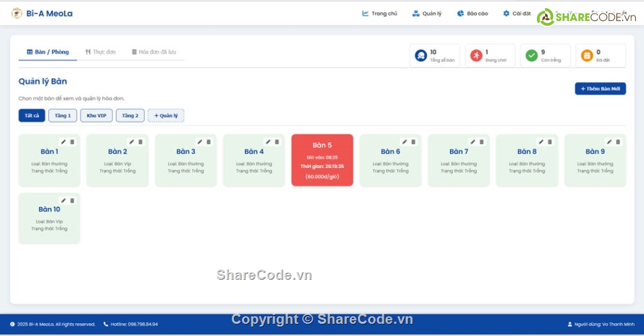Edit Bàn 6 with the pencil icon
The image size is (644, 336).
(x=405, y=142)
